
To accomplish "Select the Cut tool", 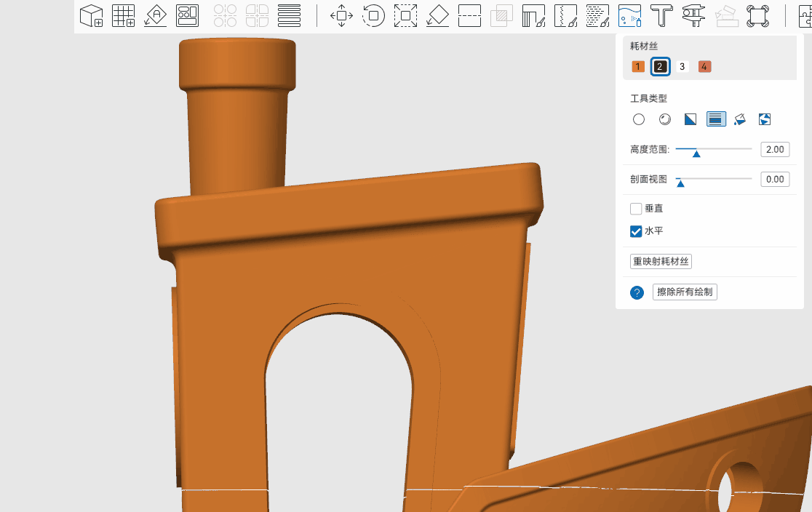I will point(470,15).
